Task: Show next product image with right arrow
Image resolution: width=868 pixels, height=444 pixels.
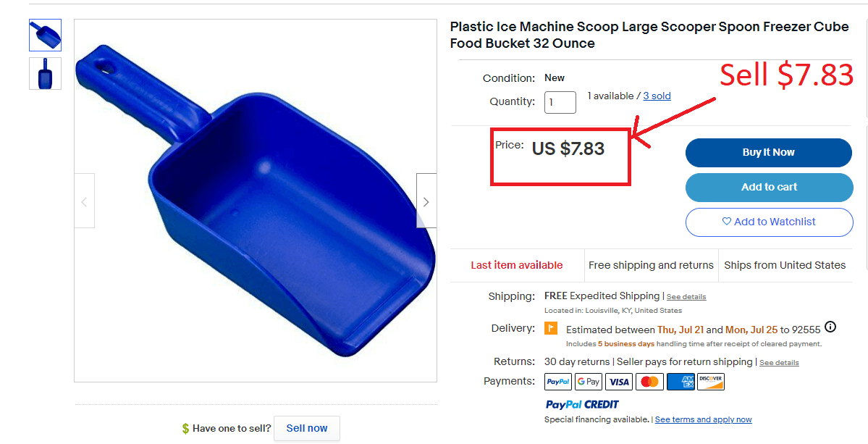Action: point(426,201)
